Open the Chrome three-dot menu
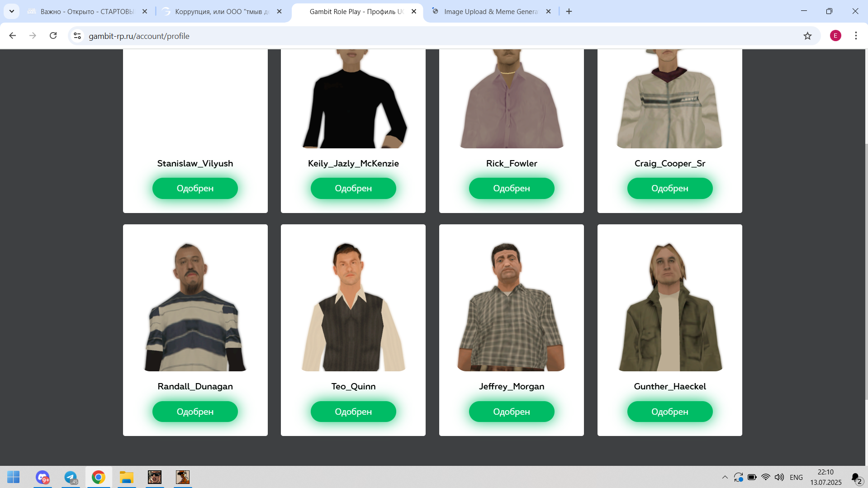 coord(856,36)
